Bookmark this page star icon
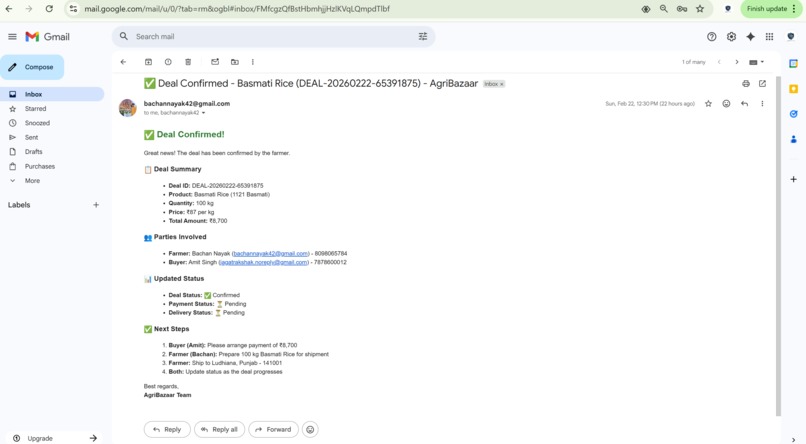Screen dimensions: 806x444 coord(700,9)
